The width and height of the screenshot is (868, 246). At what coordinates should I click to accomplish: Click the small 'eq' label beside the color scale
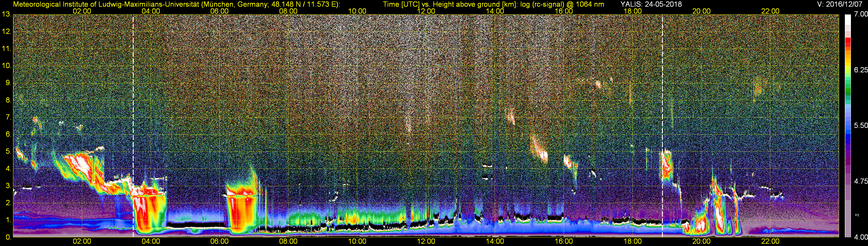(857, 215)
